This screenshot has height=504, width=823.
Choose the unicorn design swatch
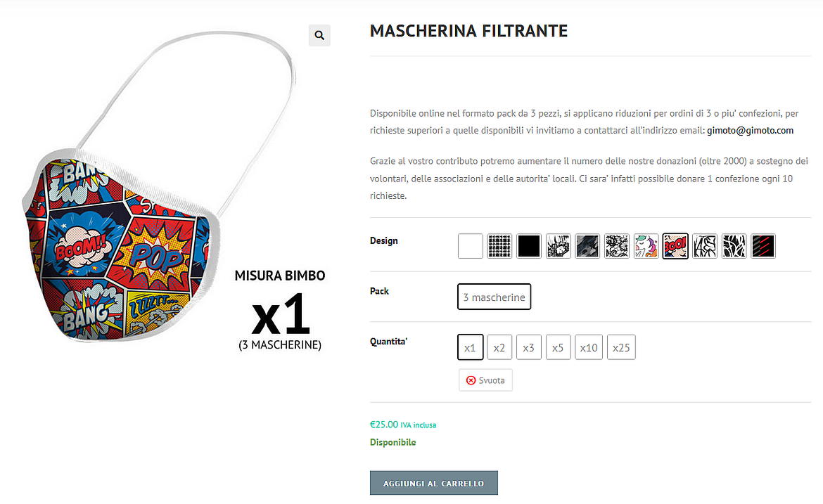coord(646,246)
